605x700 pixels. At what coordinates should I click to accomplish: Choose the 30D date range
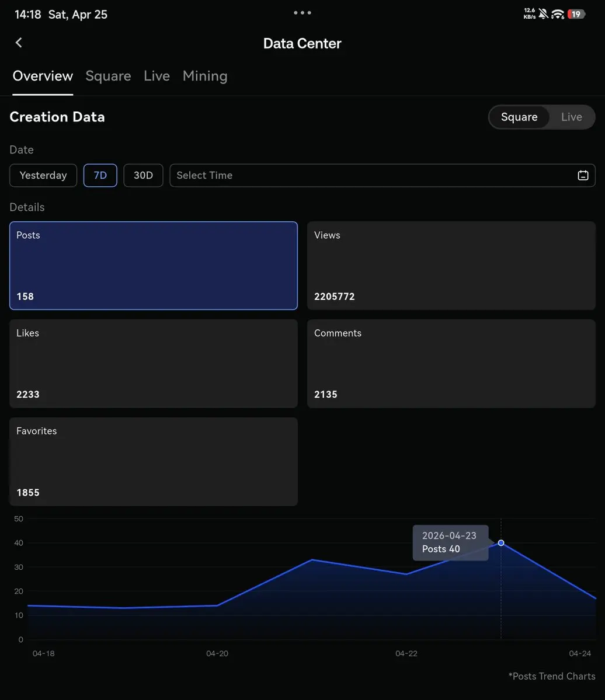point(143,175)
